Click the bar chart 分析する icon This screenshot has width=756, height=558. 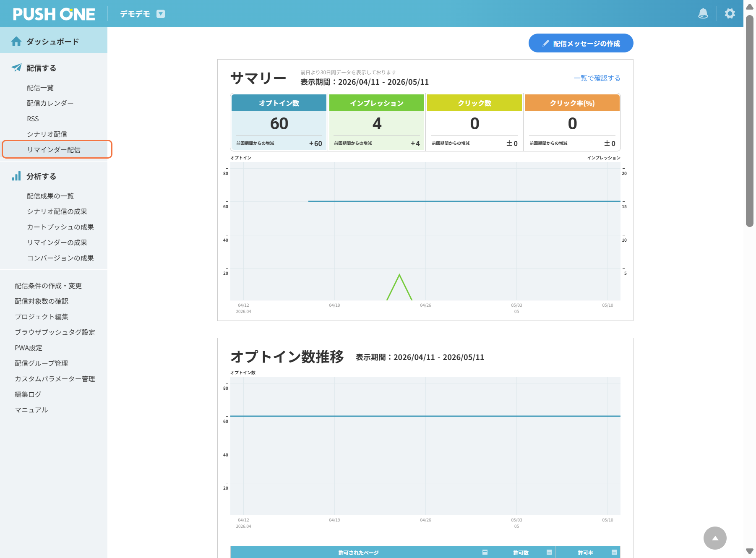pyautogui.click(x=16, y=176)
